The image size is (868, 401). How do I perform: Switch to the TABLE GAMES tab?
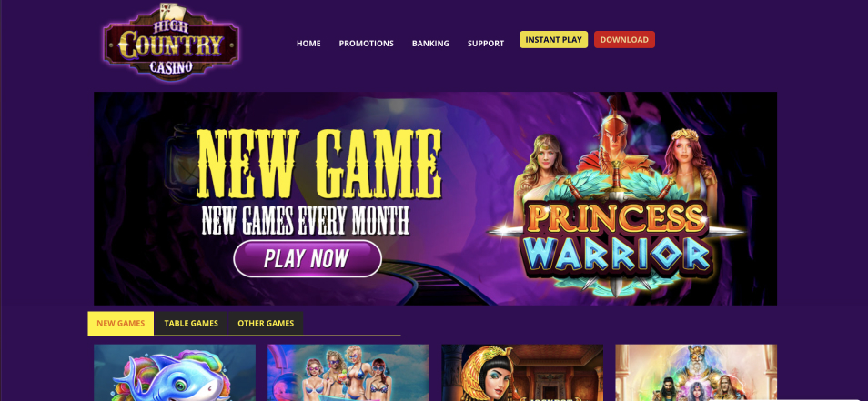click(191, 323)
